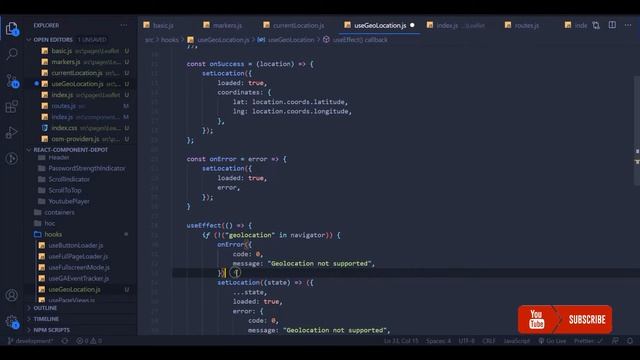Image resolution: width=640 pixels, height=360 pixels.
Task: Open the Extensions view icon
Action: click(x=12, y=107)
